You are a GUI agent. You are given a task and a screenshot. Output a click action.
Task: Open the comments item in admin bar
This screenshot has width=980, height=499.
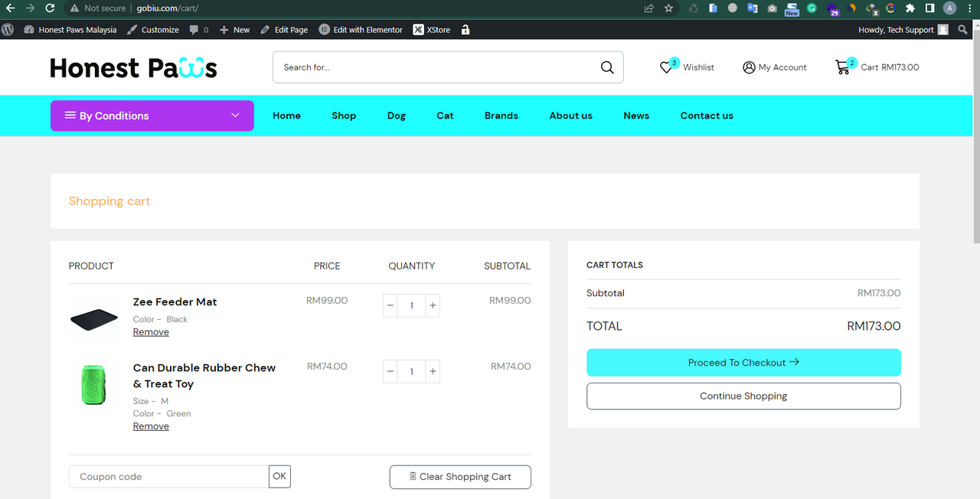pyautogui.click(x=199, y=30)
